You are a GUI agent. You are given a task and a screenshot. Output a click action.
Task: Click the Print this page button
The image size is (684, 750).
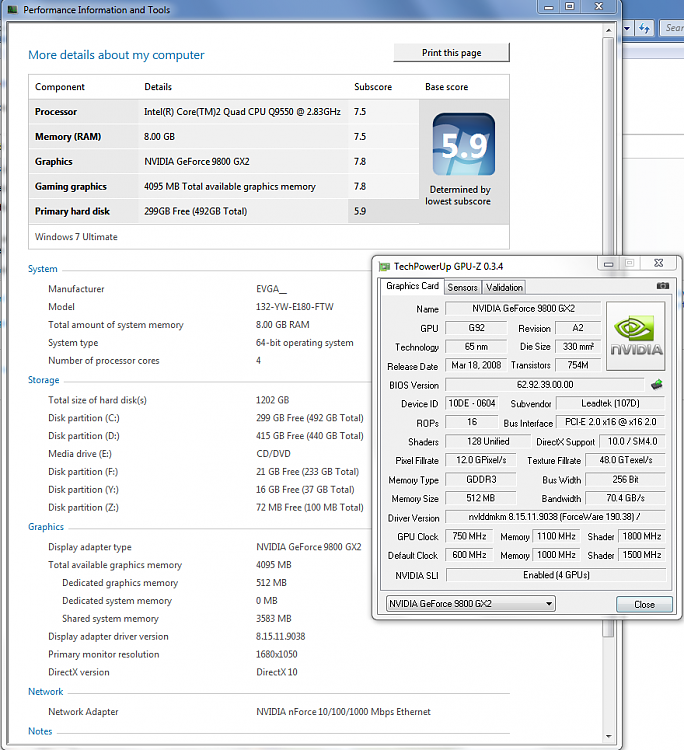[x=452, y=53]
